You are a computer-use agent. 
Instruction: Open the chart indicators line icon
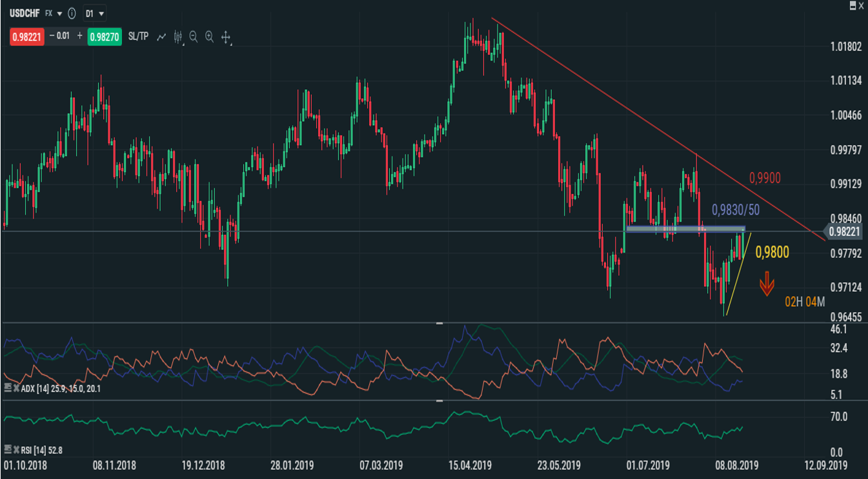[161, 37]
